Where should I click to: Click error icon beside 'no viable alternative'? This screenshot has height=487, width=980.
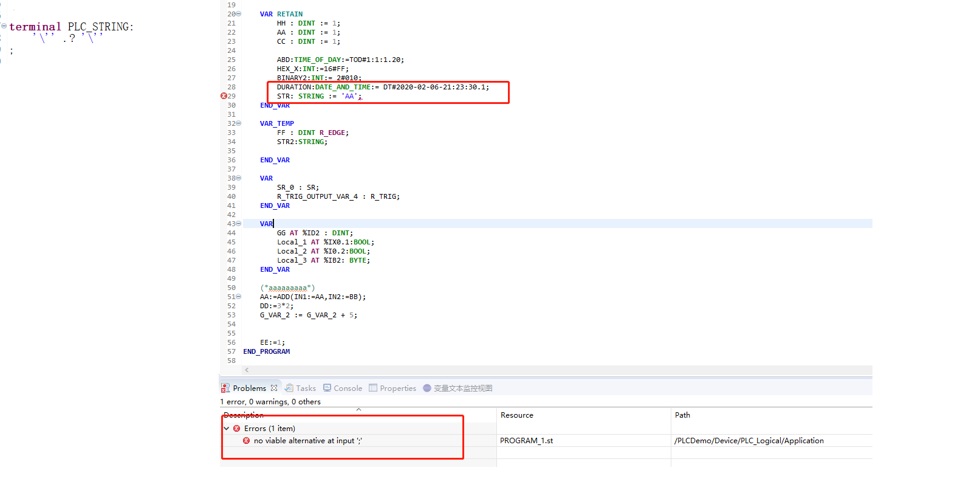246,441
